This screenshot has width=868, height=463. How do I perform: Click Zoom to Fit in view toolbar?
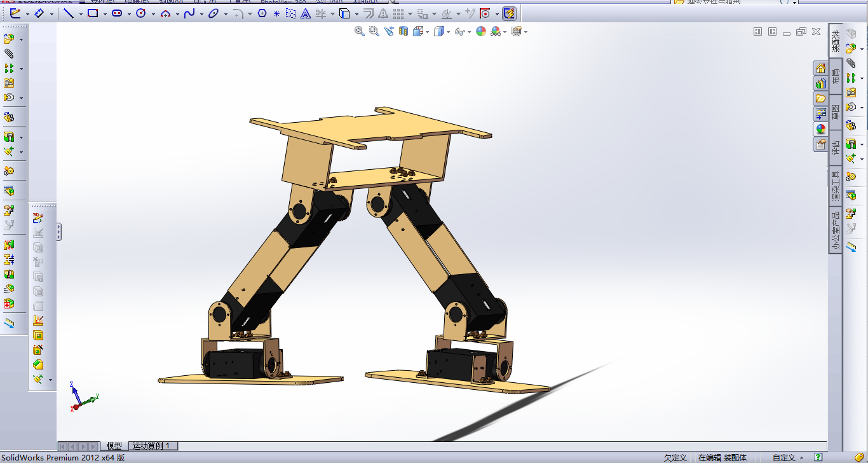(x=360, y=31)
